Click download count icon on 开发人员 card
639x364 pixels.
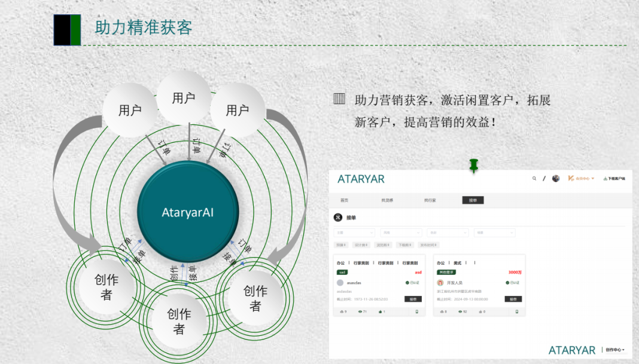click(x=442, y=311)
